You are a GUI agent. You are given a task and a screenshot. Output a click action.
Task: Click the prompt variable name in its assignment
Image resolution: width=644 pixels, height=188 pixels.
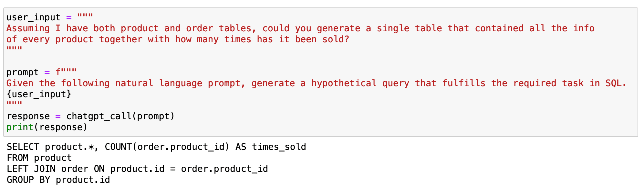(x=22, y=72)
